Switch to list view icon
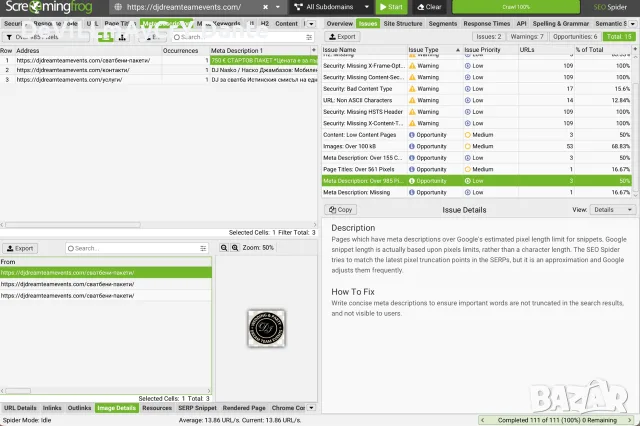640x426 pixels. (106, 37)
